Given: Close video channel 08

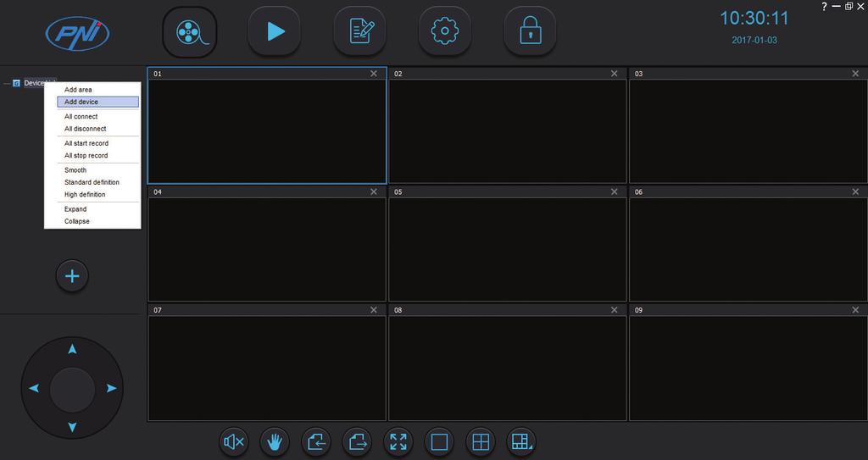Looking at the screenshot, I should point(614,310).
